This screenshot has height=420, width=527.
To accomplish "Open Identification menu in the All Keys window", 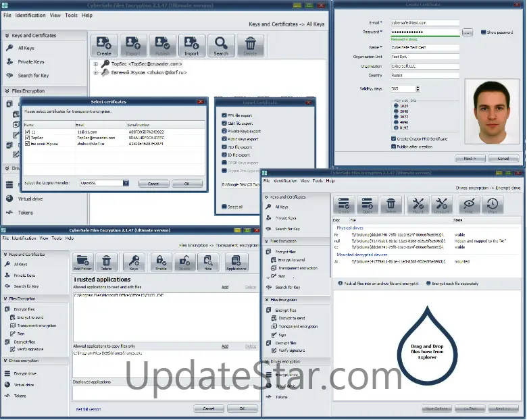I will pos(30,15).
